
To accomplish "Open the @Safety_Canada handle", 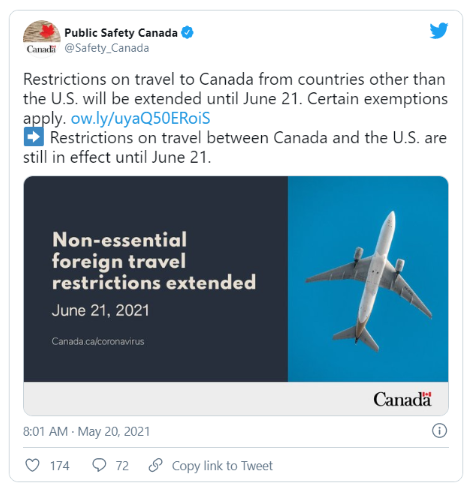I will point(107,48).
